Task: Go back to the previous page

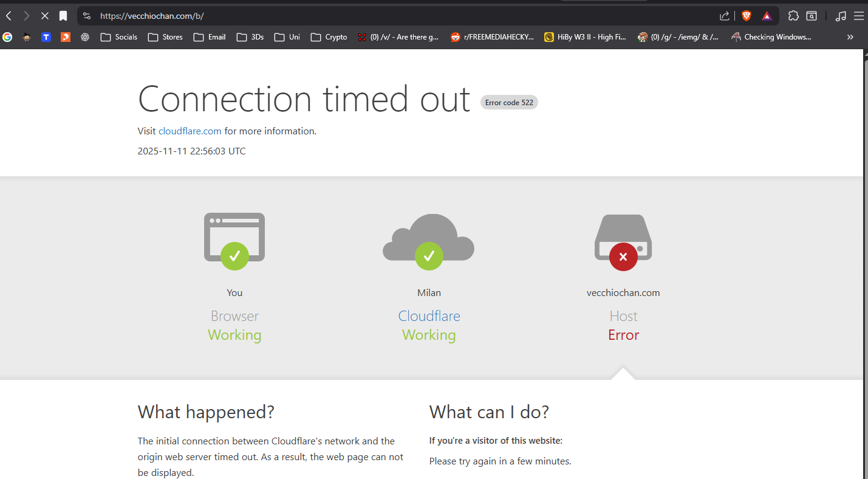Action: 9,16
